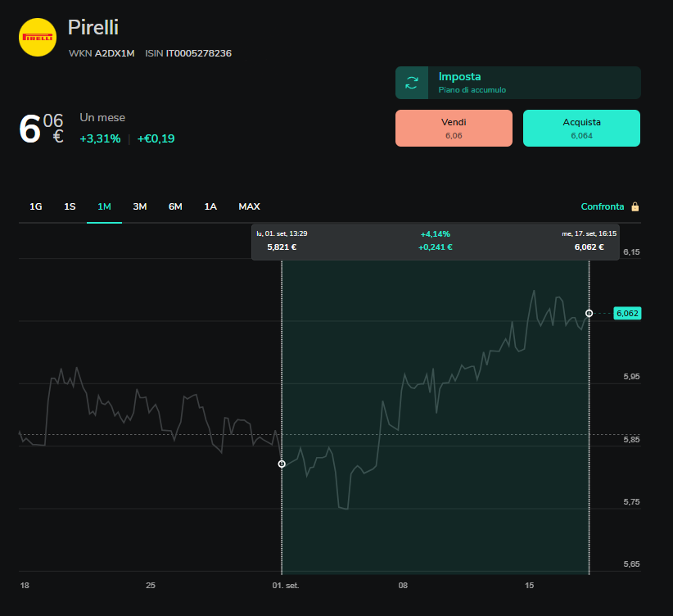Click the 18 date axis label
The image size is (673, 616).
pyautogui.click(x=25, y=586)
